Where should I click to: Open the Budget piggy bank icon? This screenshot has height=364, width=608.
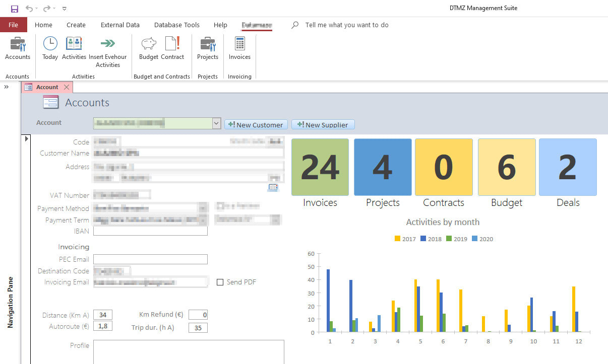pyautogui.click(x=148, y=44)
